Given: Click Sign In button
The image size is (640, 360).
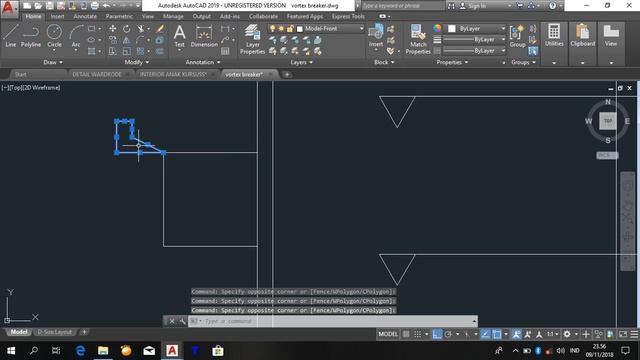Looking at the screenshot, I should coord(473,6).
